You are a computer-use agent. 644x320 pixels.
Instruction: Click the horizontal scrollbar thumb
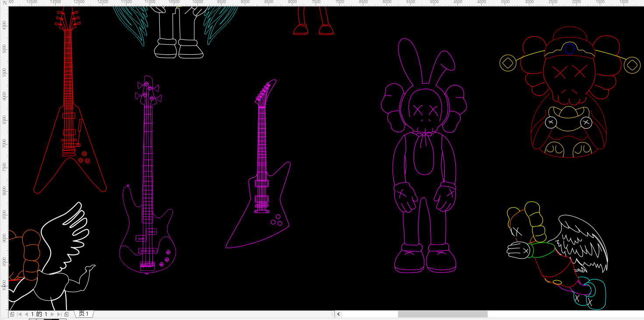click(x=443, y=314)
